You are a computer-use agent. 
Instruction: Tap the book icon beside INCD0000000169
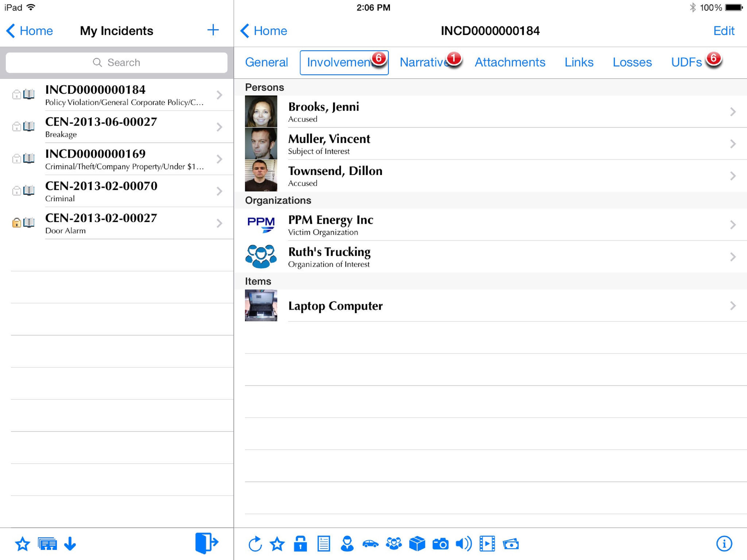[x=29, y=158]
